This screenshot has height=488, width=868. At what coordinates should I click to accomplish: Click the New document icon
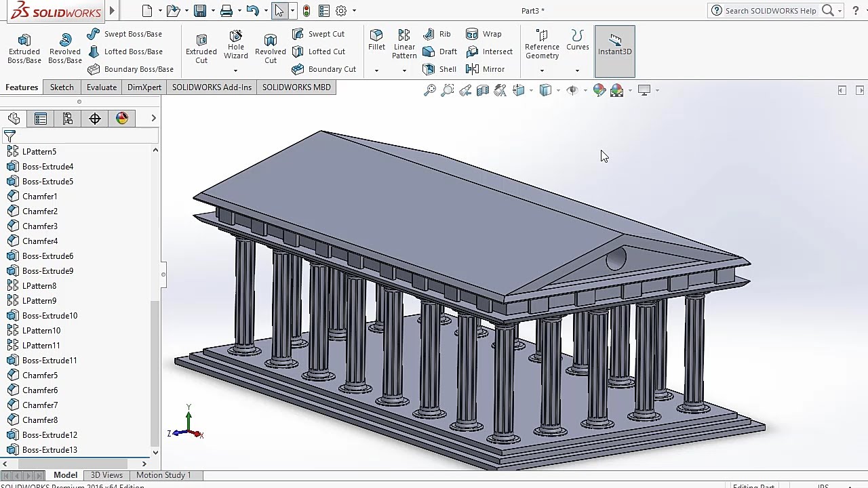(147, 11)
